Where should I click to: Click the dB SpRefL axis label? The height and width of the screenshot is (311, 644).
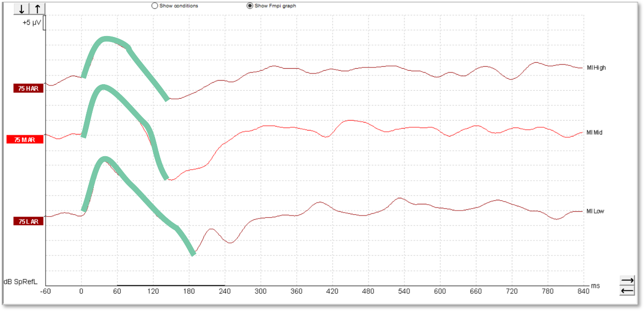(21, 282)
